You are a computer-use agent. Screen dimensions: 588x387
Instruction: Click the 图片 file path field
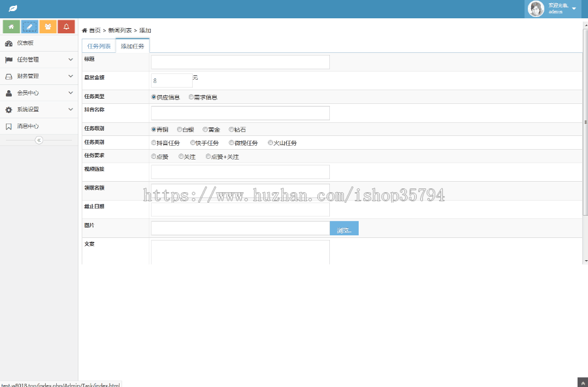coord(240,228)
